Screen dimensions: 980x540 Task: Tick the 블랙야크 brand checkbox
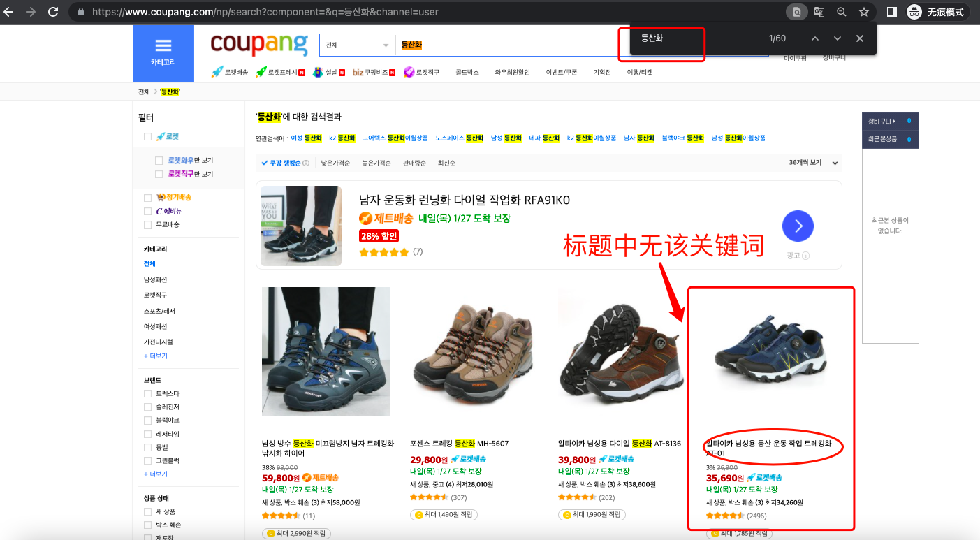tap(147, 421)
